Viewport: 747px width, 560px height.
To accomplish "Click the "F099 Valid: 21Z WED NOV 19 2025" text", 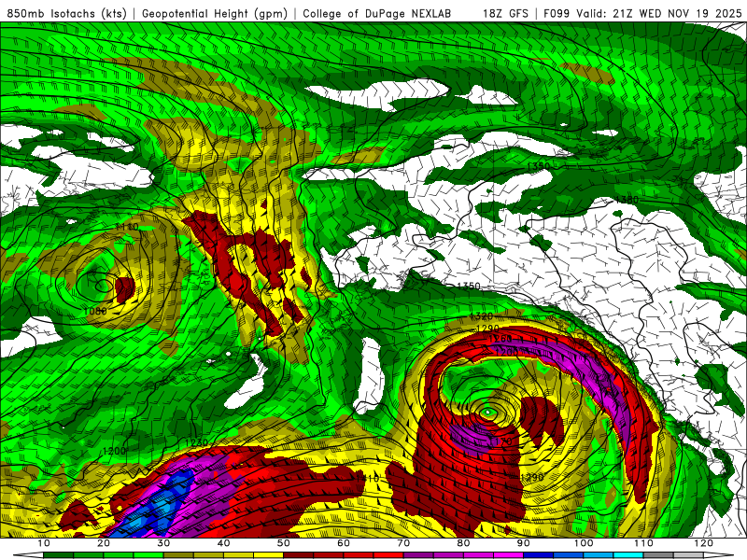I will coord(642,14).
